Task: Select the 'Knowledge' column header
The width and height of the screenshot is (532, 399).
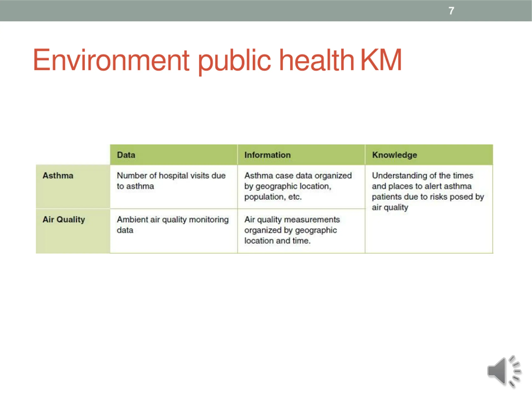Action: [429, 155]
